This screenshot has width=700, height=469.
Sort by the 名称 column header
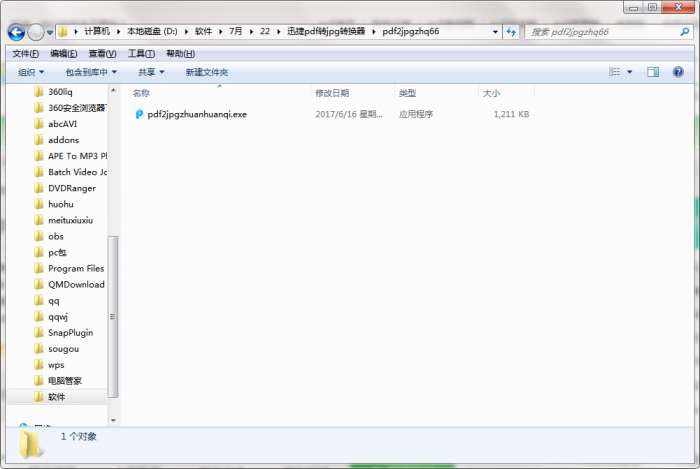pos(141,93)
